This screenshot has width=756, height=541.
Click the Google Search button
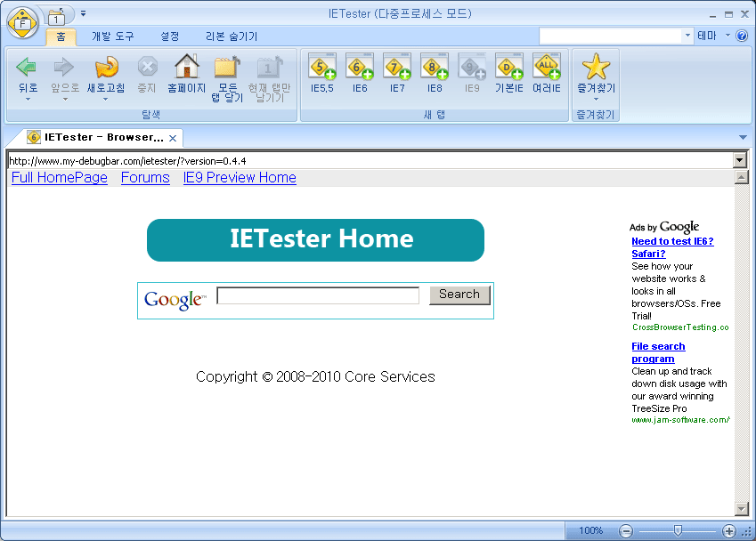pos(459,295)
